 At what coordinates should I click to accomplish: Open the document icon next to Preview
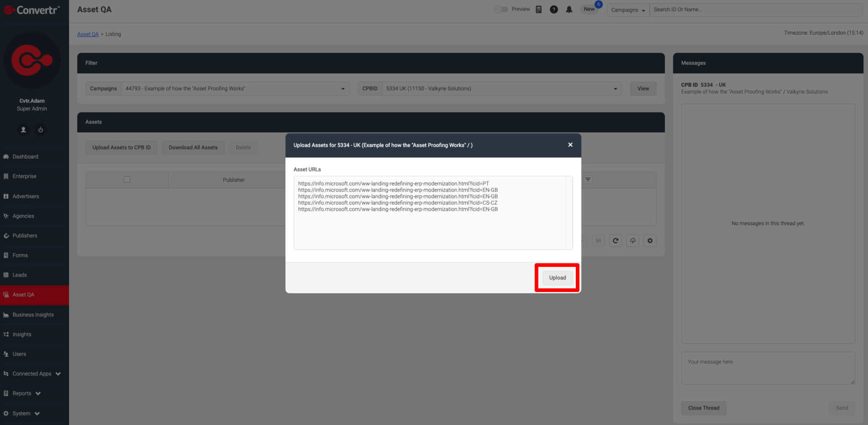[x=539, y=9]
